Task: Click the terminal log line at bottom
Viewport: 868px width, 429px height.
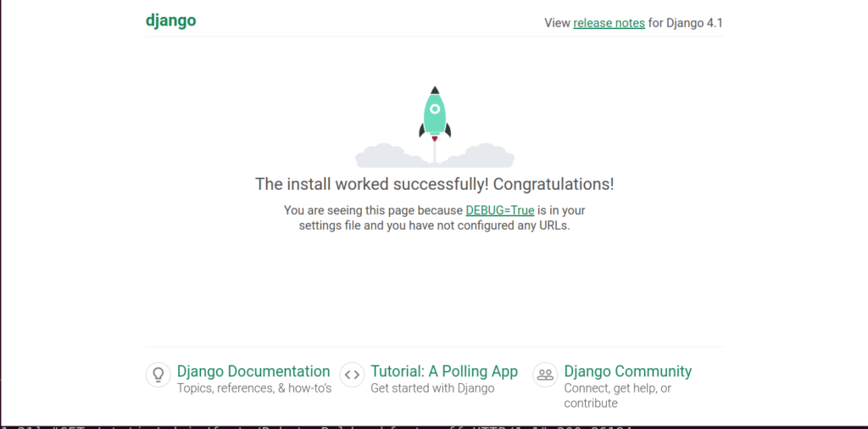Action: click(339, 425)
